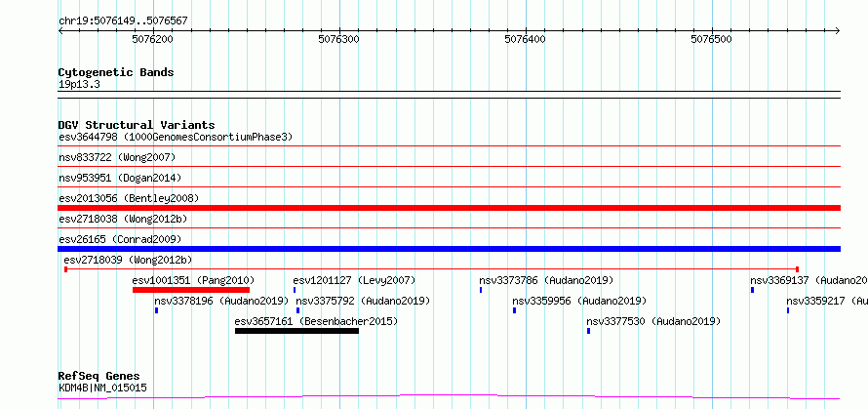Click the blue marker under nsv3359956

514,310
